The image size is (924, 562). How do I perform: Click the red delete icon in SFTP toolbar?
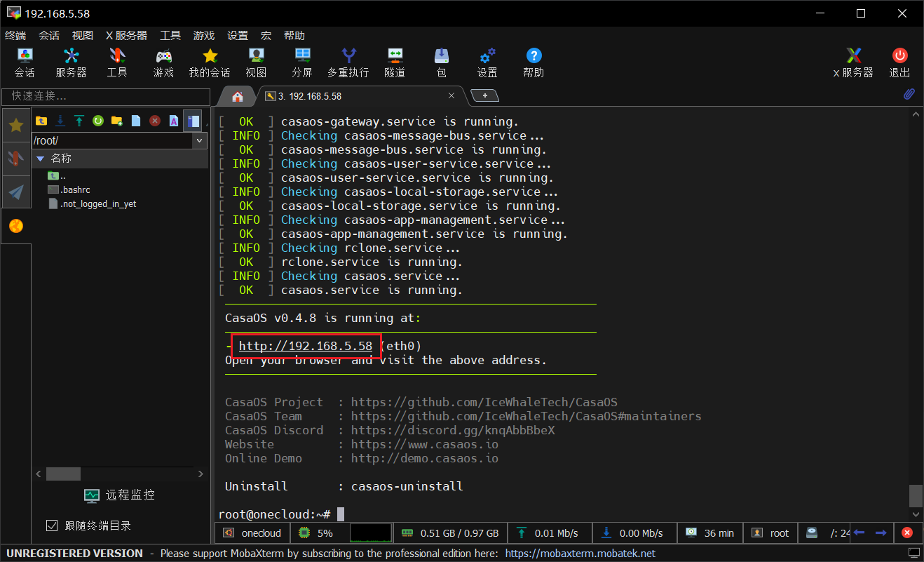coord(155,121)
